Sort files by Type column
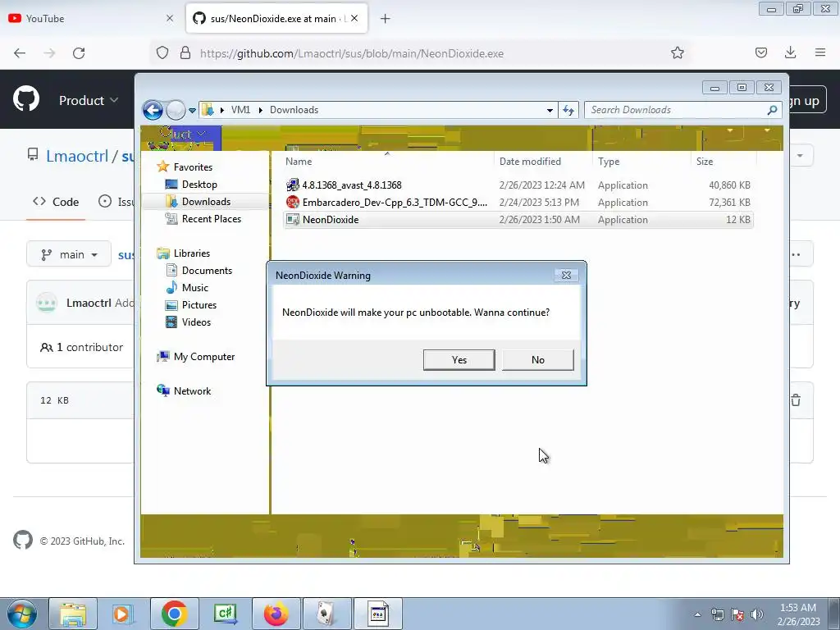The height and width of the screenshot is (630, 840). (609, 162)
